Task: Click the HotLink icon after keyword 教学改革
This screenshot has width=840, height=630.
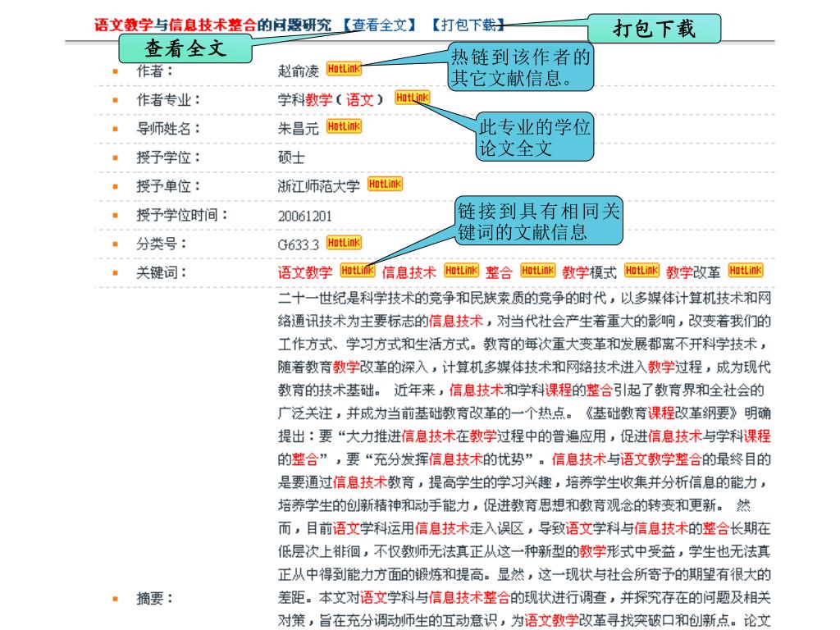Action: [x=745, y=271]
